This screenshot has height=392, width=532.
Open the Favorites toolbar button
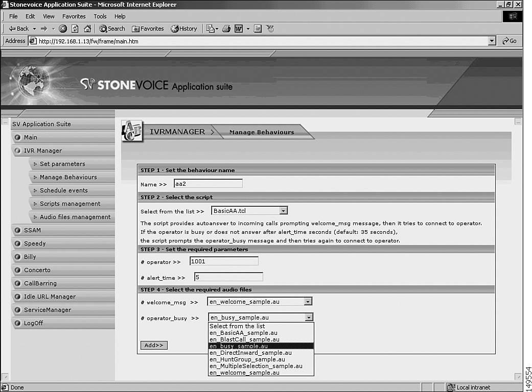[x=148, y=29]
